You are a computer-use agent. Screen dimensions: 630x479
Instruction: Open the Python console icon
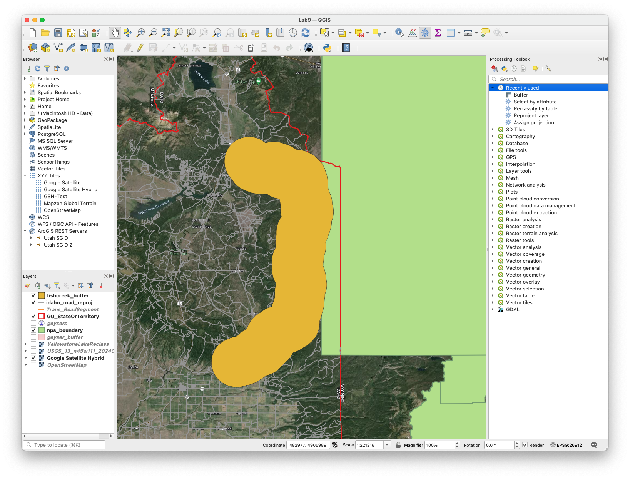point(327,48)
